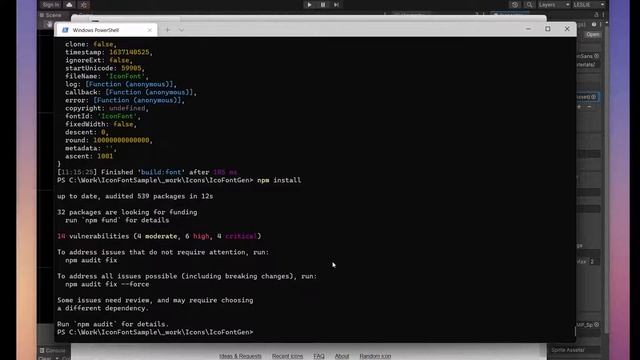Switch to the Unity Console tab
The width and height of the screenshot is (640, 360).
point(52,350)
